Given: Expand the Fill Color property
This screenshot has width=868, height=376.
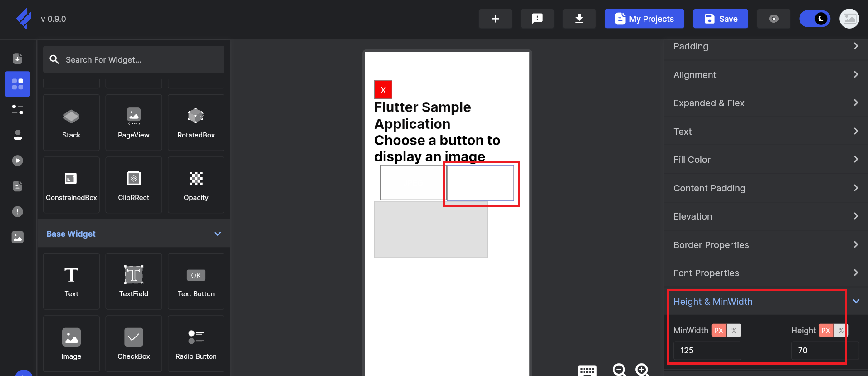Looking at the screenshot, I should pyautogui.click(x=766, y=160).
